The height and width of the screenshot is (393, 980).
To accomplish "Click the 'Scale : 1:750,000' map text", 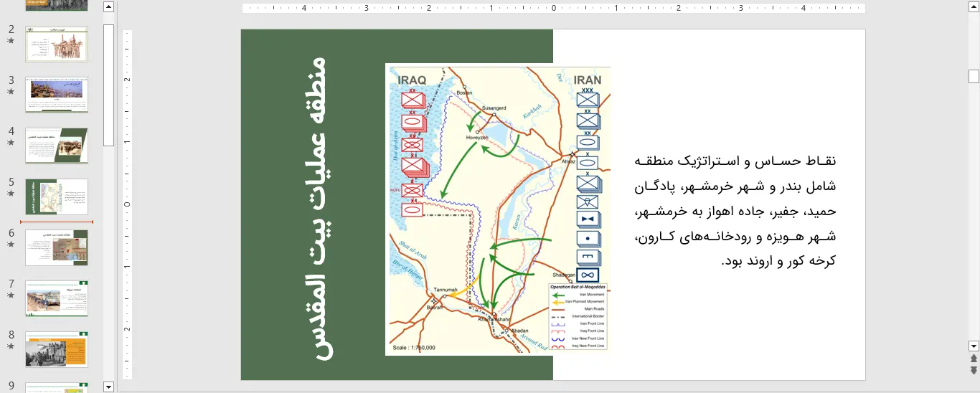I will [x=414, y=348].
